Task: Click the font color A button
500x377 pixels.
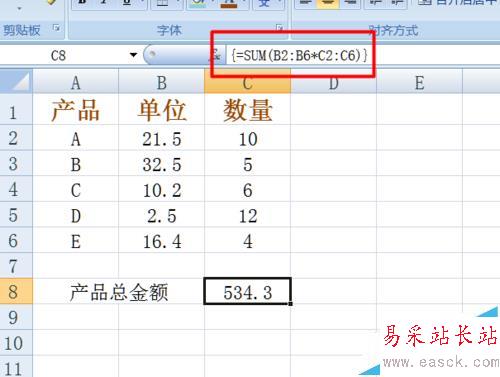Action: point(229,3)
